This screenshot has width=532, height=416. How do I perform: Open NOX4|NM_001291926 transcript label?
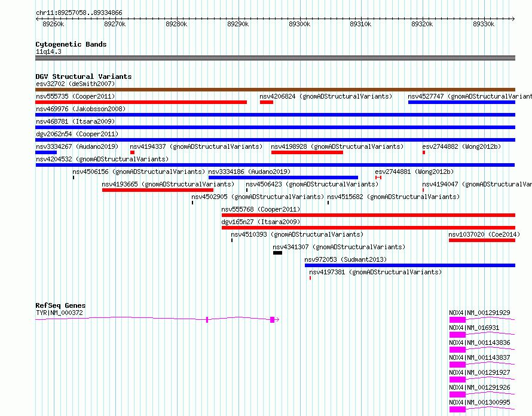tap(479, 387)
